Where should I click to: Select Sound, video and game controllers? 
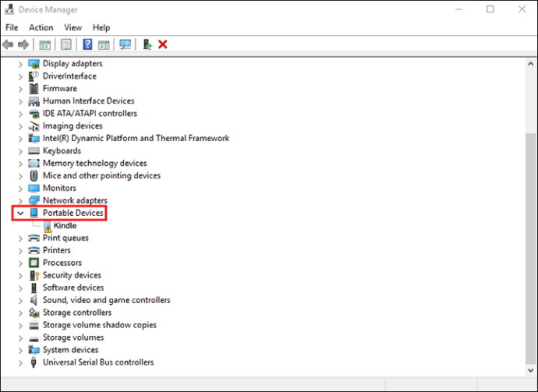click(106, 300)
